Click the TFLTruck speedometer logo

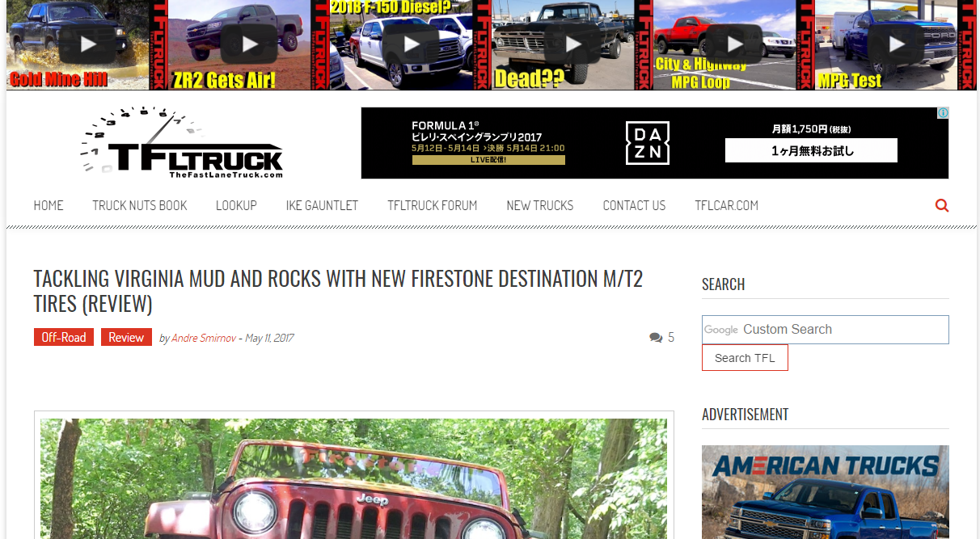pos(182,142)
